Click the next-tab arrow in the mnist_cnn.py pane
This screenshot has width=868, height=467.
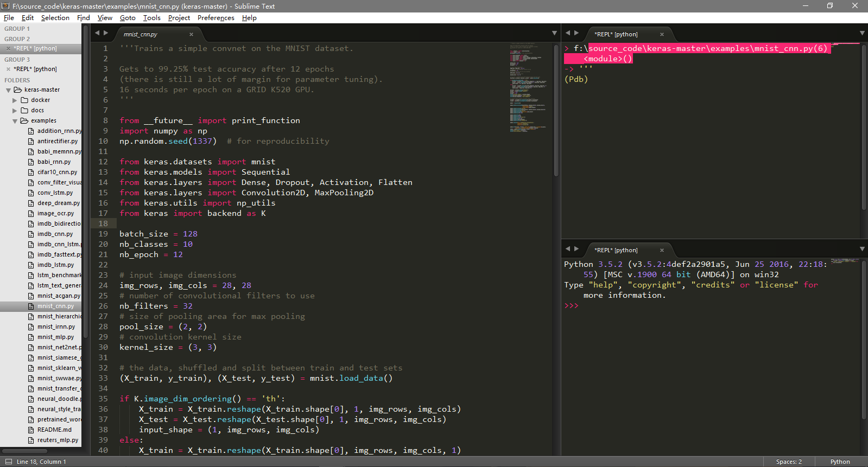coord(106,33)
